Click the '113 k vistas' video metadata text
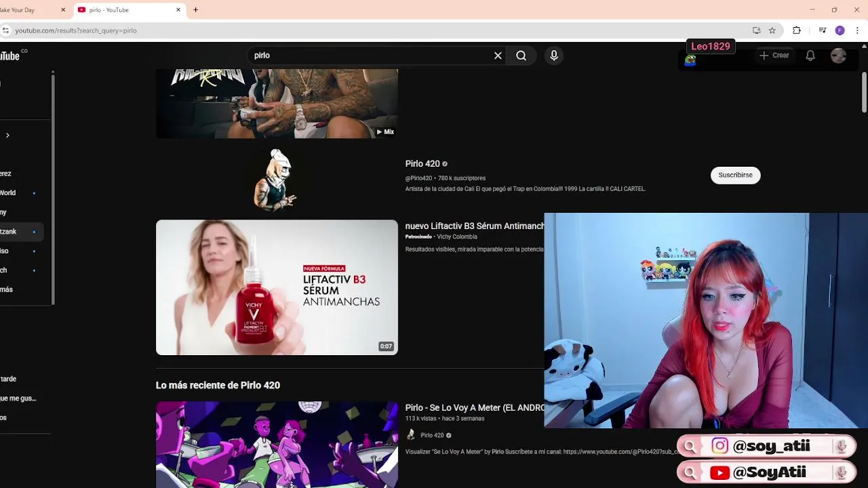Viewport: 868px width, 488px height. point(445,419)
